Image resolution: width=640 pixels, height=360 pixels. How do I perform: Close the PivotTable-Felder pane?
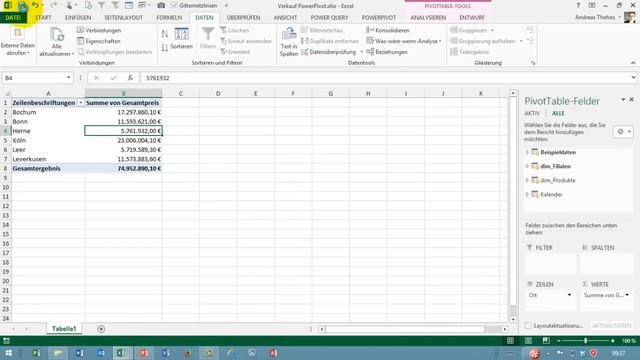tap(631, 100)
